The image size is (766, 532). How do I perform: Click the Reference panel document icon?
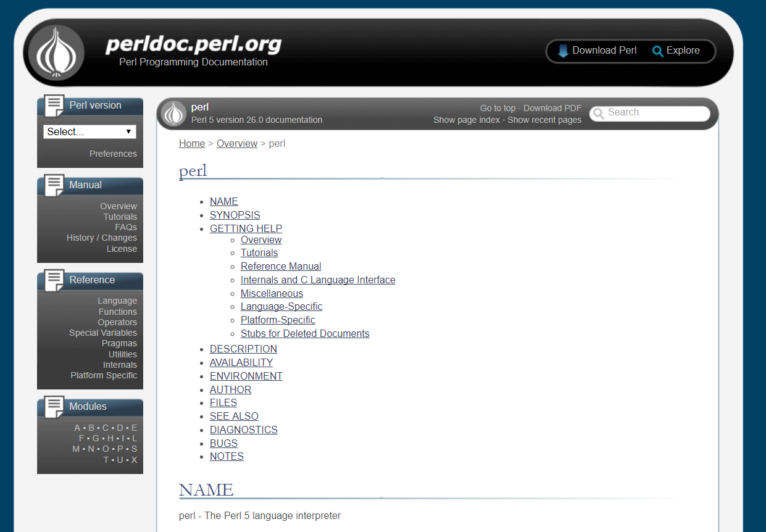[x=54, y=280]
